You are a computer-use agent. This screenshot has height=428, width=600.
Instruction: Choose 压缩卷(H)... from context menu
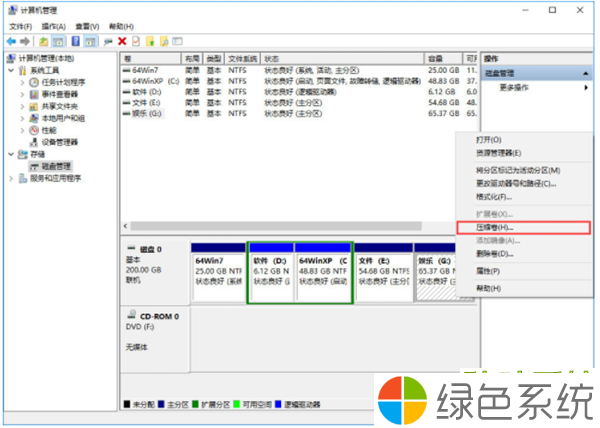tap(523, 227)
